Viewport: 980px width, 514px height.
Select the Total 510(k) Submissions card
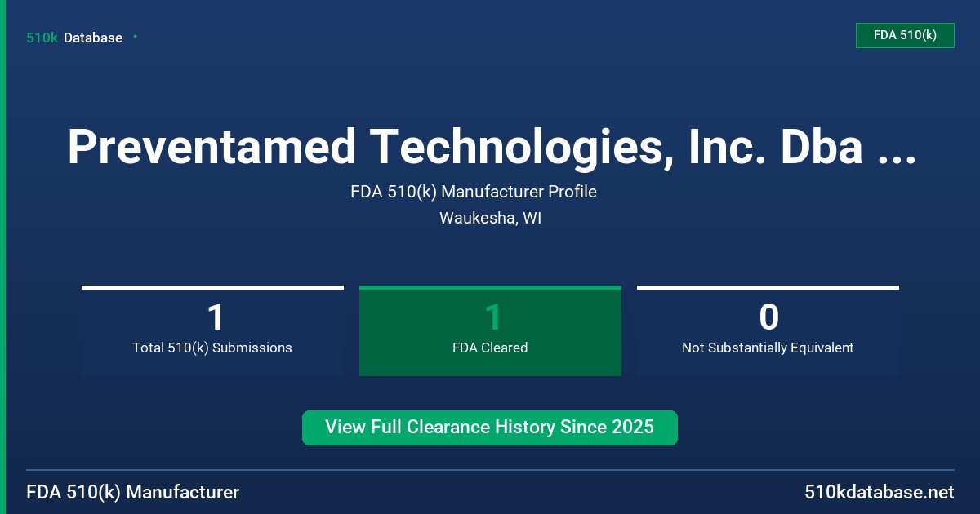[212, 330]
